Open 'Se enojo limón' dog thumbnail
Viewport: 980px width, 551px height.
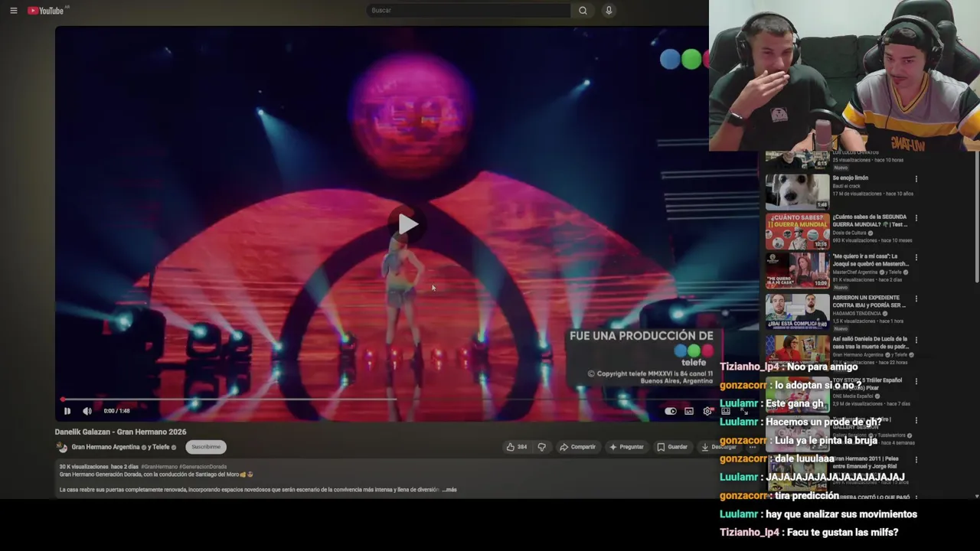coord(797,191)
